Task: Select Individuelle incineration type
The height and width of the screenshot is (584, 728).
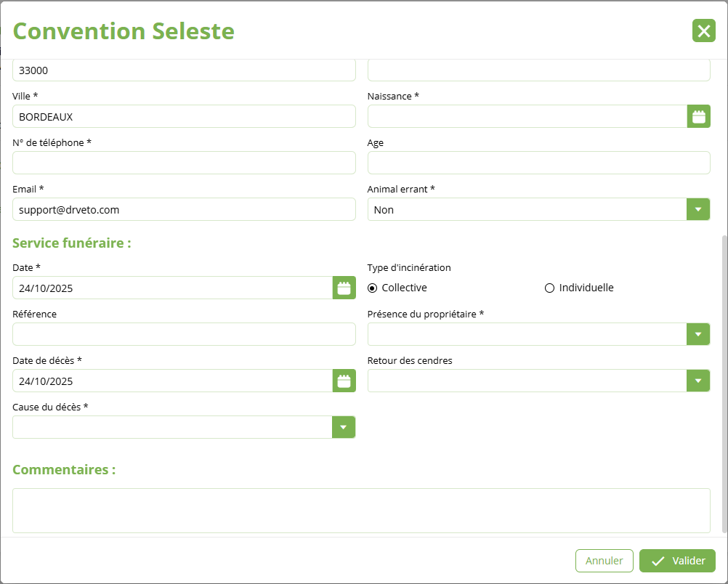Action: (x=550, y=288)
